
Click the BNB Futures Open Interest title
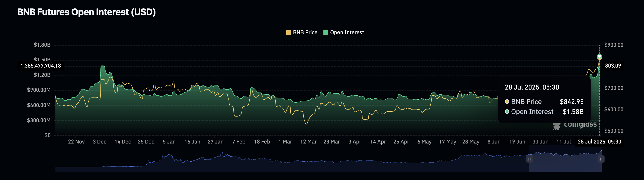tap(86, 12)
